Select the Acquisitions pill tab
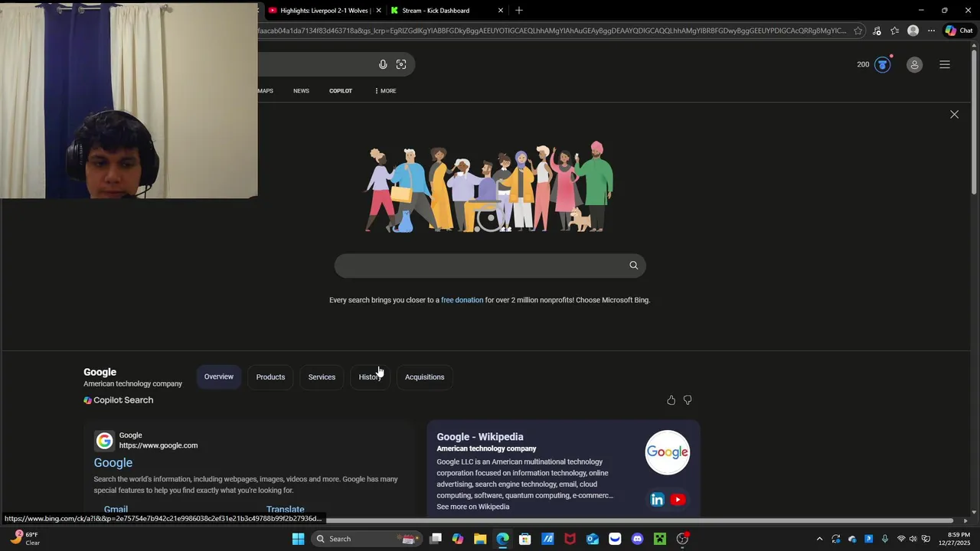 click(x=424, y=377)
